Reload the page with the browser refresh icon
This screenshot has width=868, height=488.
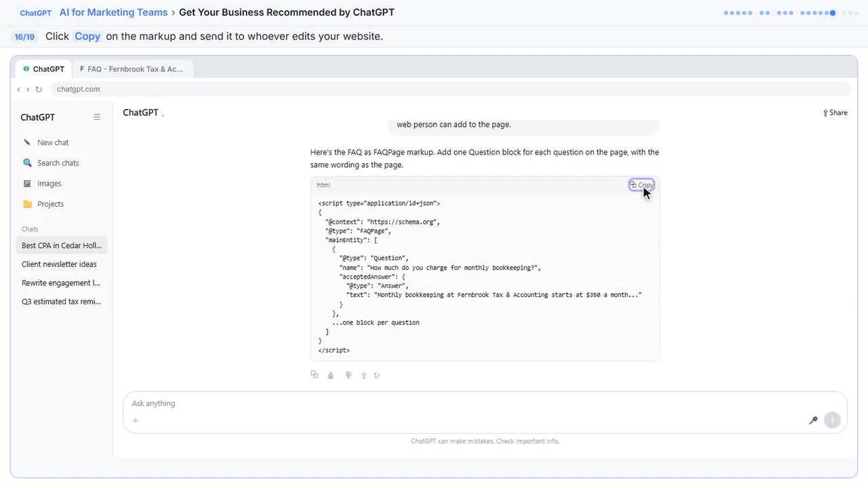pyautogui.click(x=39, y=89)
